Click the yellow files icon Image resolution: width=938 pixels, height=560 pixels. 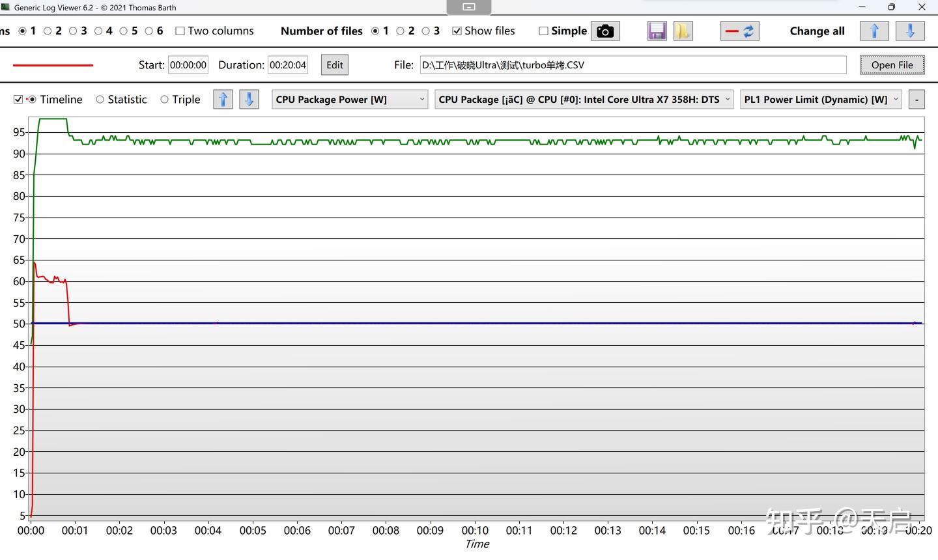tap(682, 31)
